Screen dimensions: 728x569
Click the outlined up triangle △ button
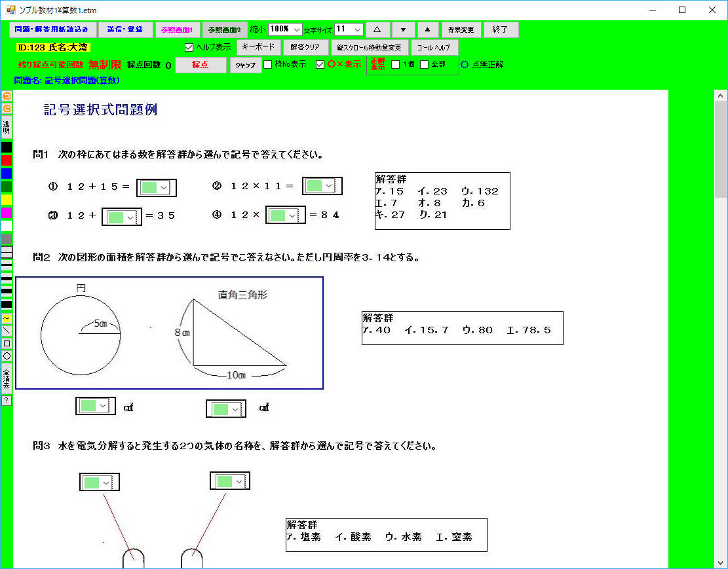point(377,29)
